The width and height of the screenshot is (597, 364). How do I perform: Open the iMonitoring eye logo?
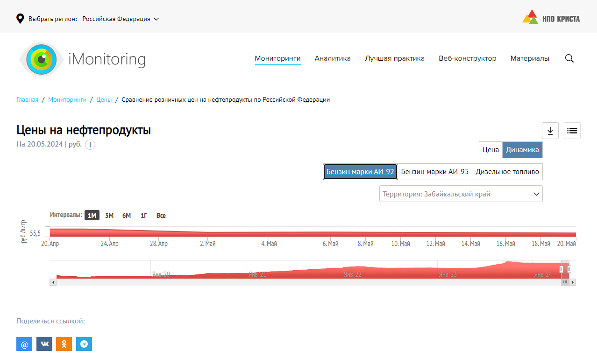[42, 59]
